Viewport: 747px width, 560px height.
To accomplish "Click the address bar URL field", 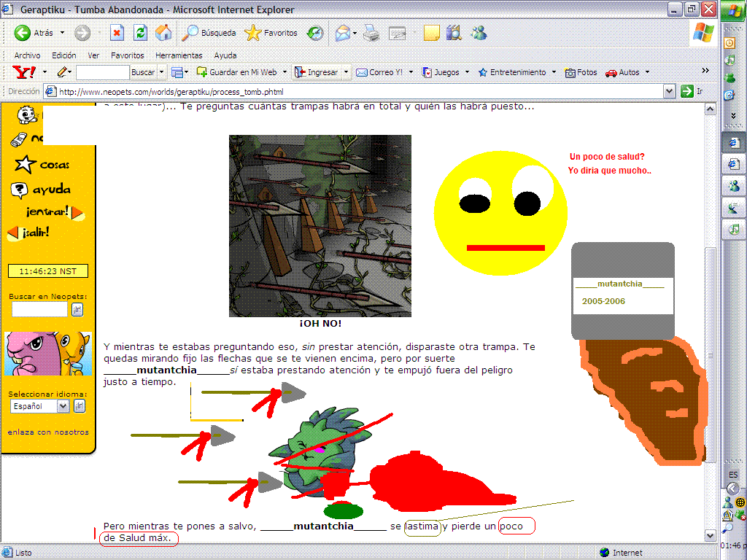I will 352,91.
